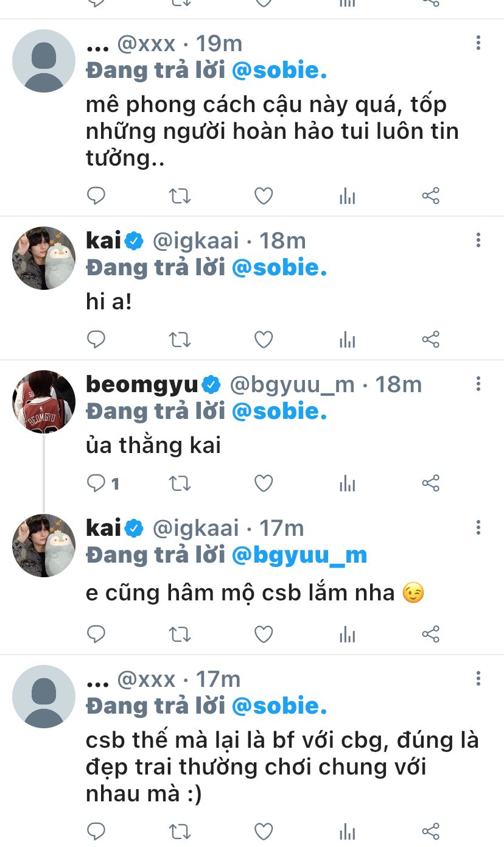View analytics of kai's "hi a!" tweet
The image size is (504, 847).
coord(347,340)
